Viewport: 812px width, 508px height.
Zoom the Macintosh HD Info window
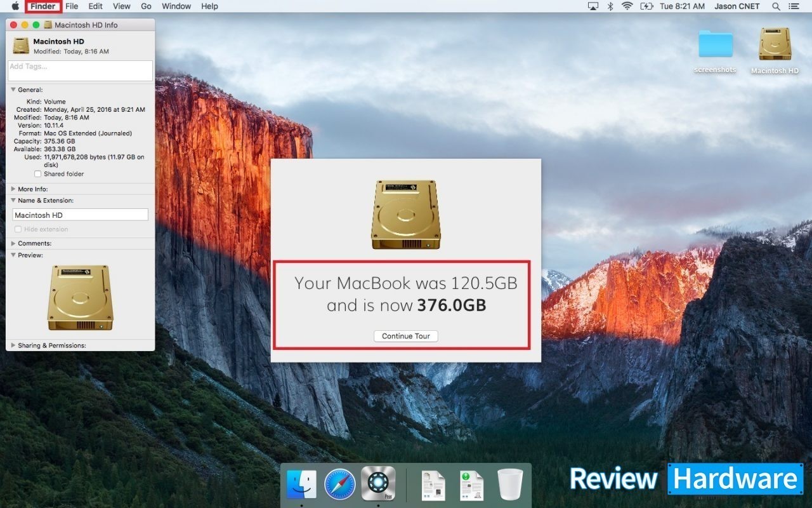(36, 25)
